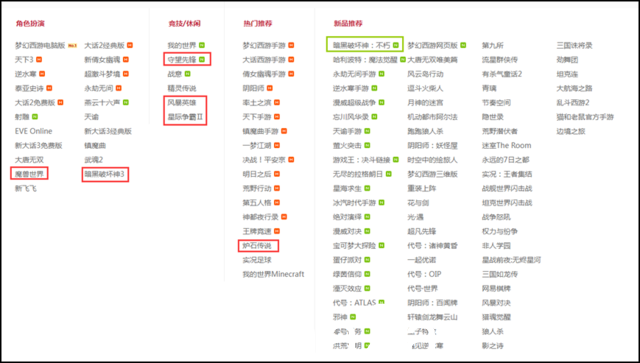Click the new badge next to 天谕手游
Viewport: 640px width, 363px height.
367,131
